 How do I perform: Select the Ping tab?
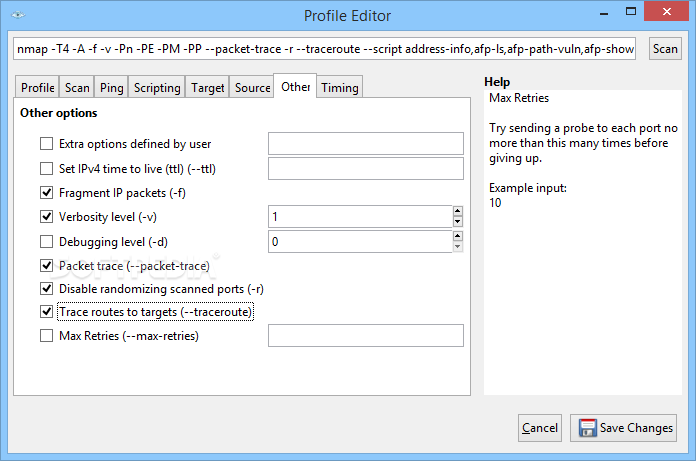[111, 87]
